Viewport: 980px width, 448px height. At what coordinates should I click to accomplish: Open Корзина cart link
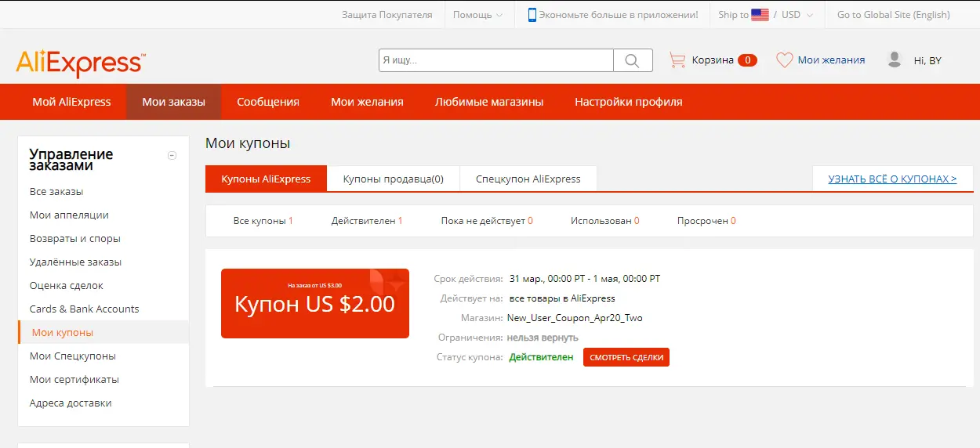[713, 60]
